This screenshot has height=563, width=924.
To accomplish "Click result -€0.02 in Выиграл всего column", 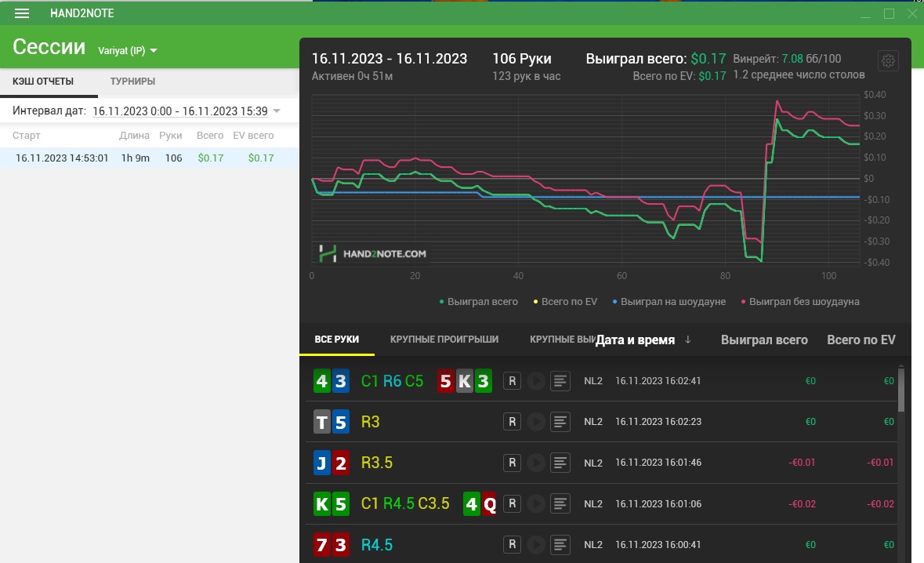I will 802,504.
